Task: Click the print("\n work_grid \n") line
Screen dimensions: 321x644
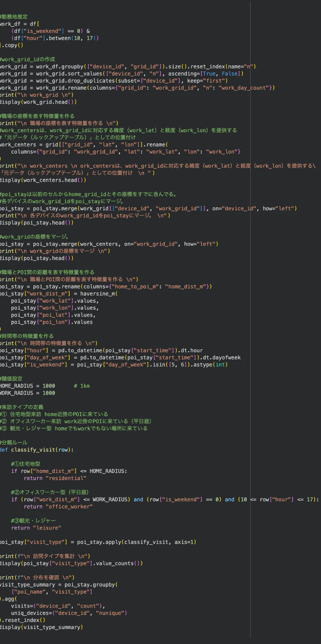Action: click(37, 95)
